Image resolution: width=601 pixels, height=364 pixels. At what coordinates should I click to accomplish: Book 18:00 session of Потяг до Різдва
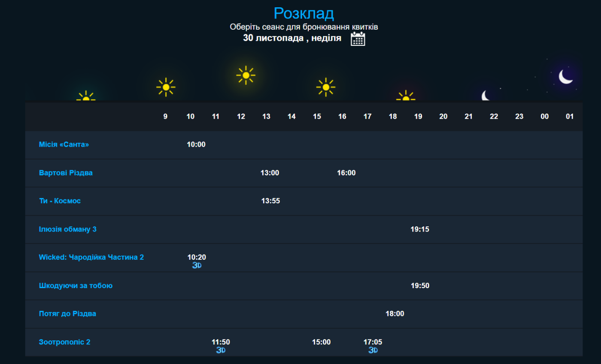tap(395, 314)
